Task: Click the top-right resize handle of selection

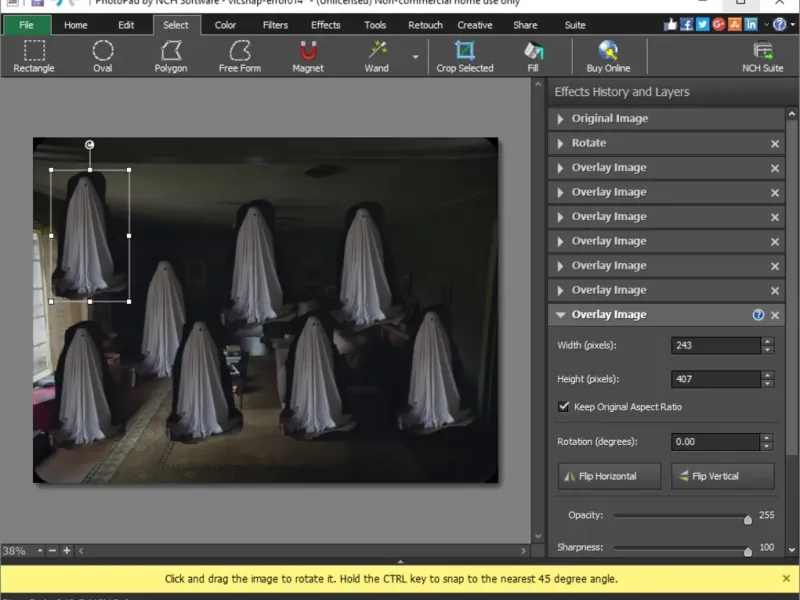Action: pyautogui.click(x=129, y=170)
